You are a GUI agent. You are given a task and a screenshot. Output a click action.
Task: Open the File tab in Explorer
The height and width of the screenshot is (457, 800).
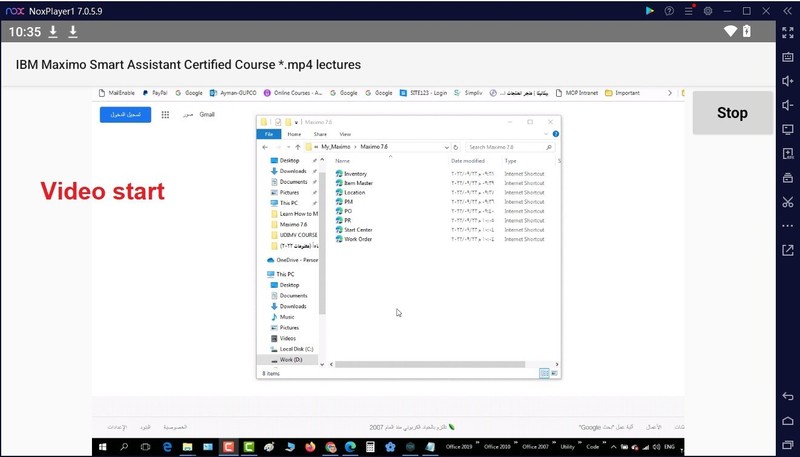click(269, 134)
